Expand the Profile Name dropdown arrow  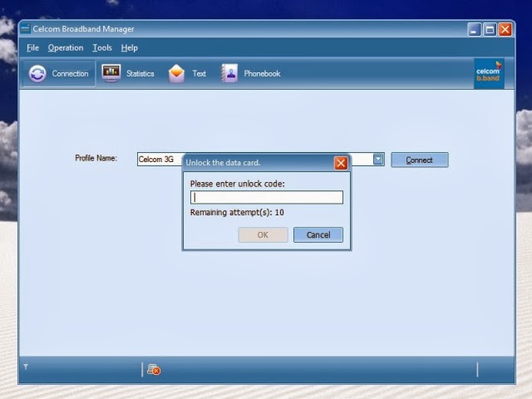coord(378,159)
